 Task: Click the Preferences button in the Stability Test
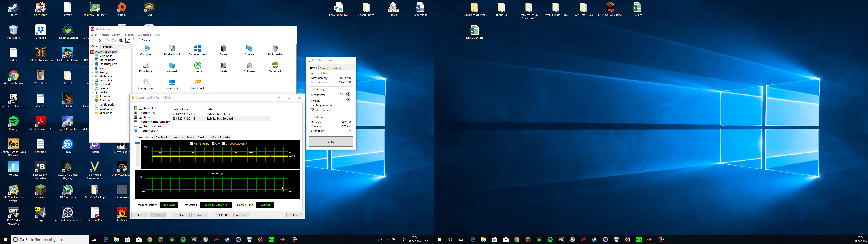click(241, 215)
